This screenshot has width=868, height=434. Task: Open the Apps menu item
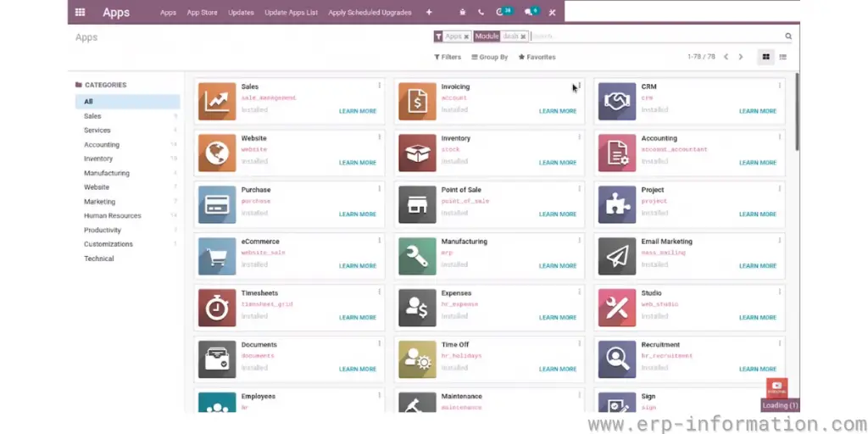coord(169,12)
